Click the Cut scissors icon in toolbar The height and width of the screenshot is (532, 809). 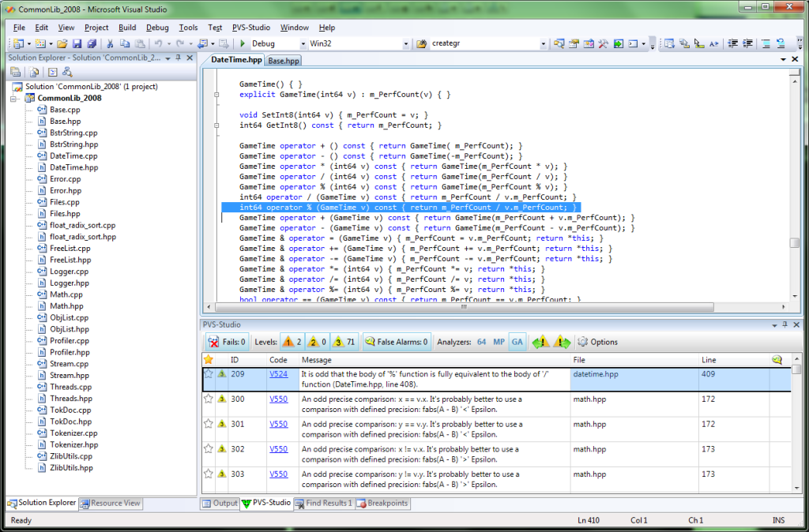pyautogui.click(x=111, y=43)
